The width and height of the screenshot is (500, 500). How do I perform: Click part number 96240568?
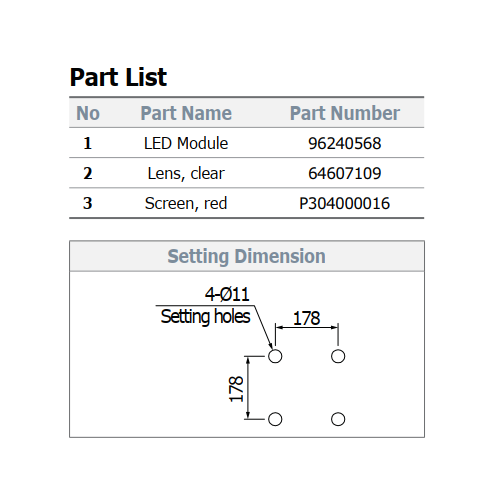click(345, 143)
